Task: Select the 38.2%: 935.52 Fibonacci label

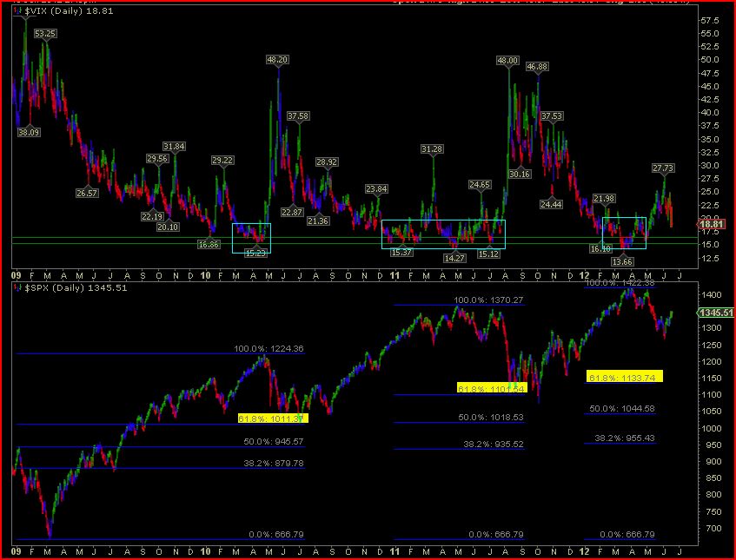Action: pyautogui.click(x=494, y=445)
